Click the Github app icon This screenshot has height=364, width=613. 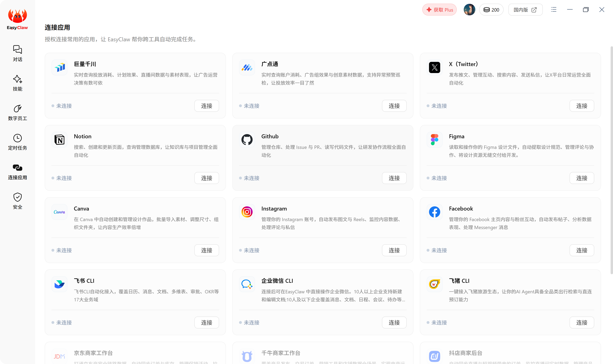point(247,139)
